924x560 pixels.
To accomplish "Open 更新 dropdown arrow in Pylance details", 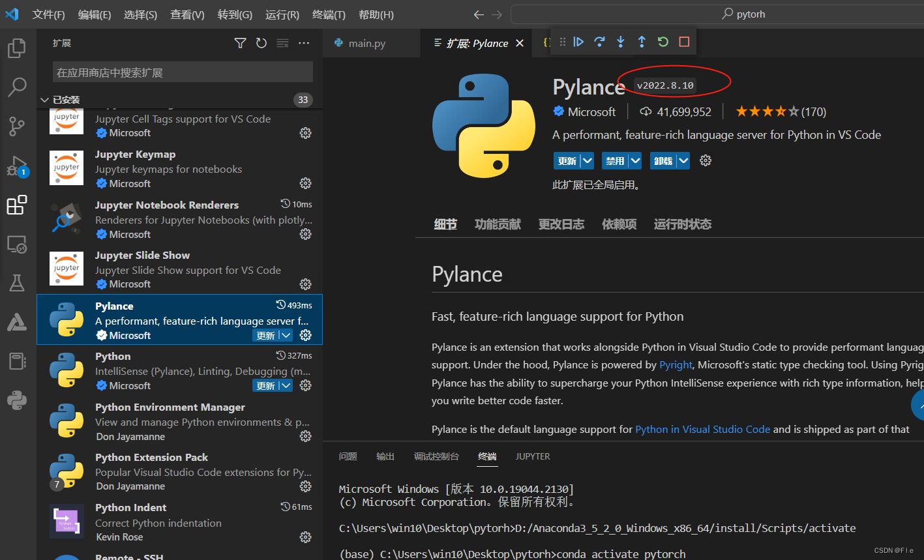I will pos(587,160).
